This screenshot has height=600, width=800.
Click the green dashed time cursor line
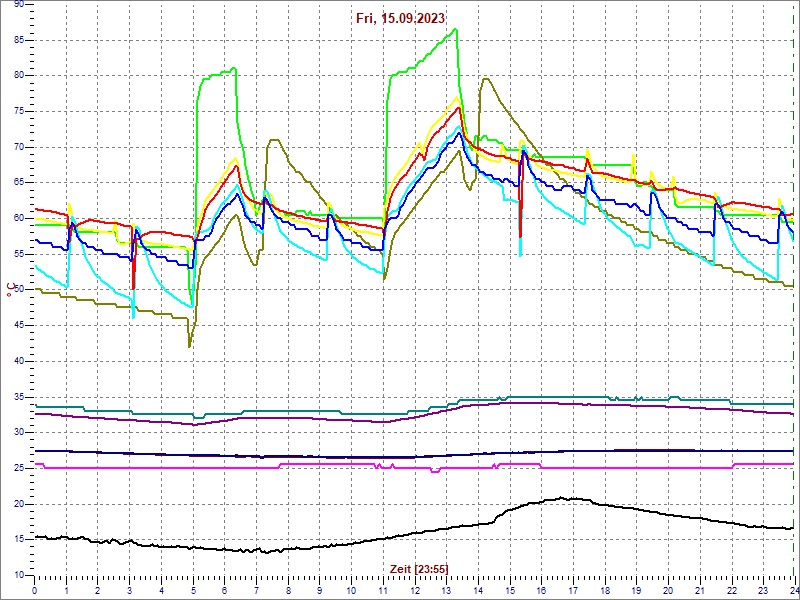pos(793,291)
